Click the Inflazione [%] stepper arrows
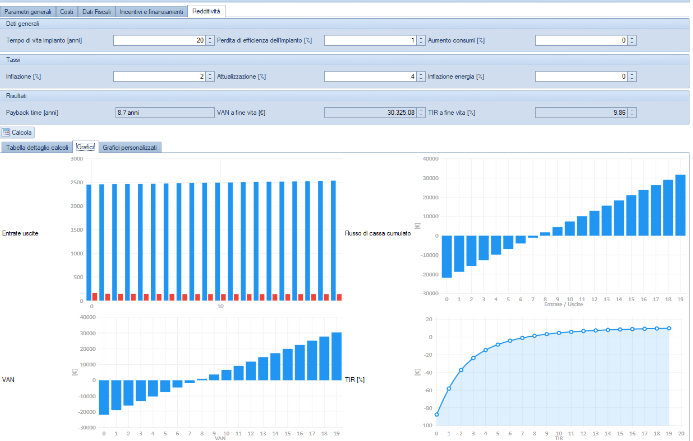 pos(210,76)
